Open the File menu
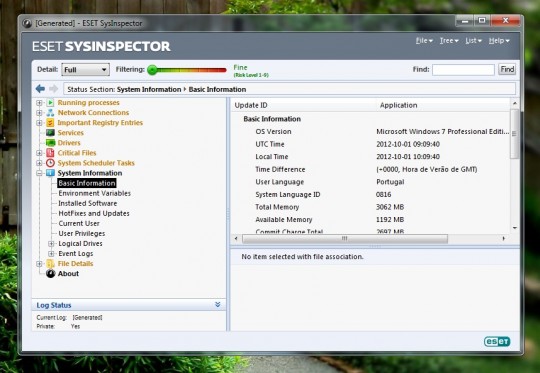The height and width of the screenshot is (373, 540). pos(424,41)
